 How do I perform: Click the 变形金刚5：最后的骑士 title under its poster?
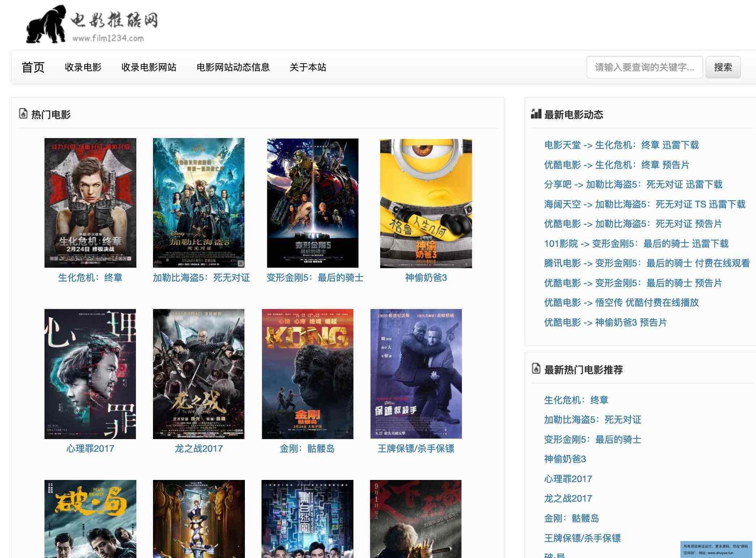click(315, 278)
